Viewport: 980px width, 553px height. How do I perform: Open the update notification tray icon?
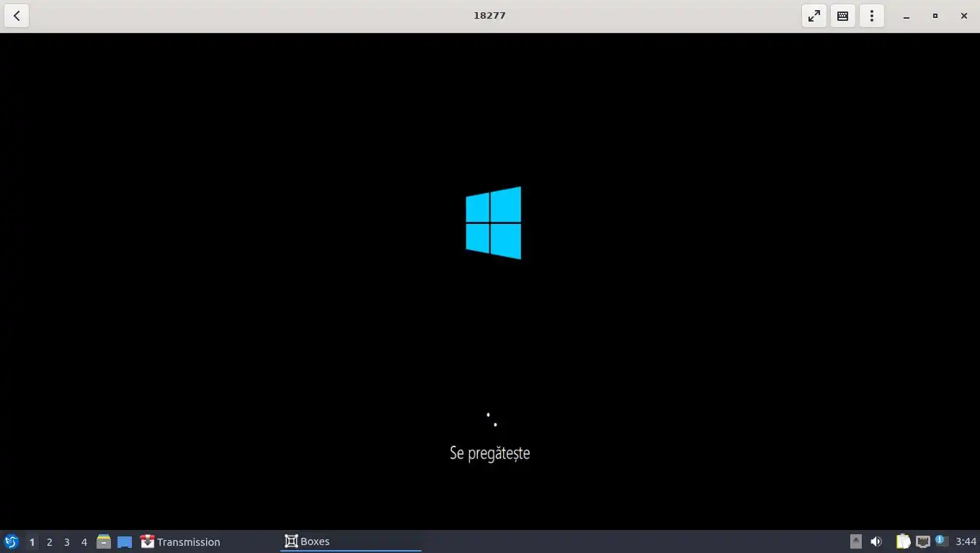coord(941,541)
